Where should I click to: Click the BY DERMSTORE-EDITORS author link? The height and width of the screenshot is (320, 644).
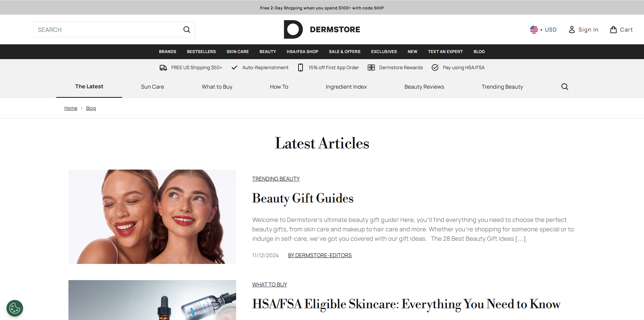319,255
